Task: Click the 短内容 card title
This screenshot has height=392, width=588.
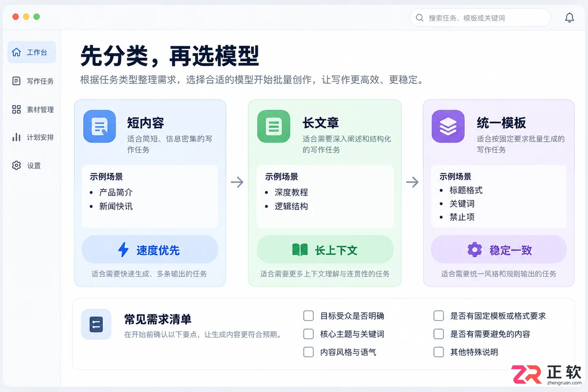Action: [145, 122]
